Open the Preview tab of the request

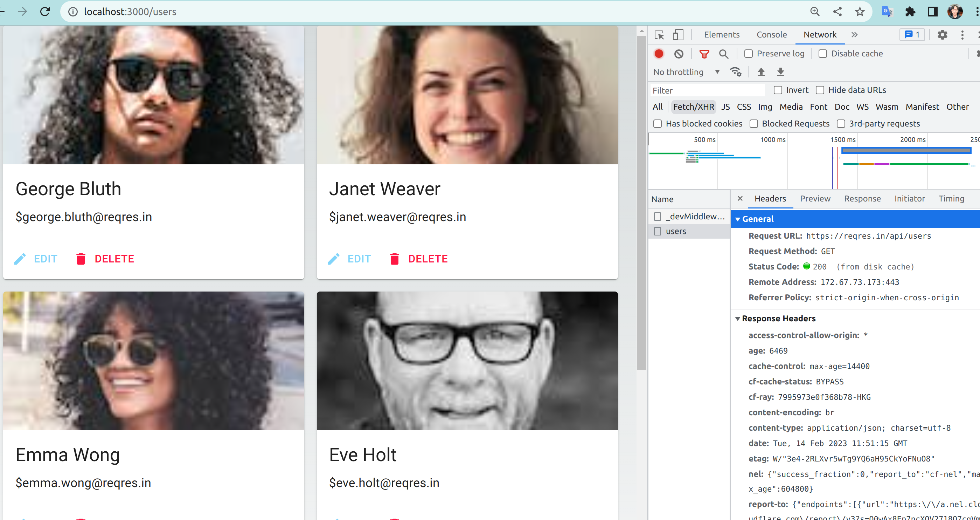[815, 199]
